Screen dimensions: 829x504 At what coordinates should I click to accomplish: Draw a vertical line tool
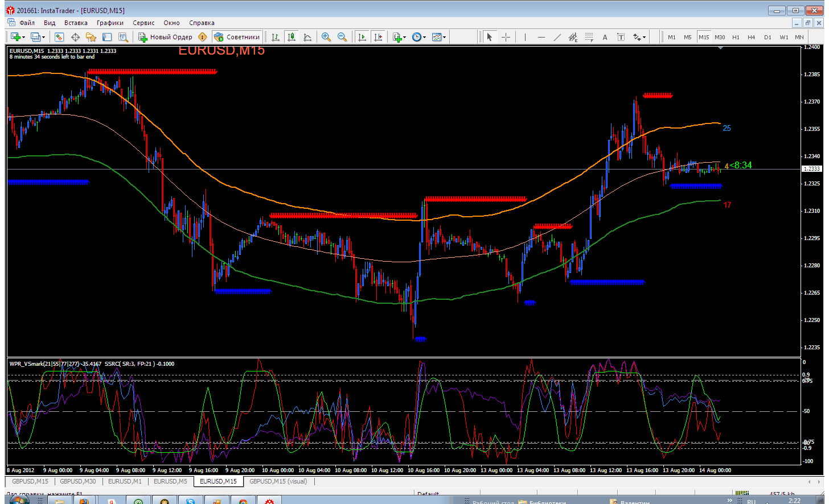[525, 37]
